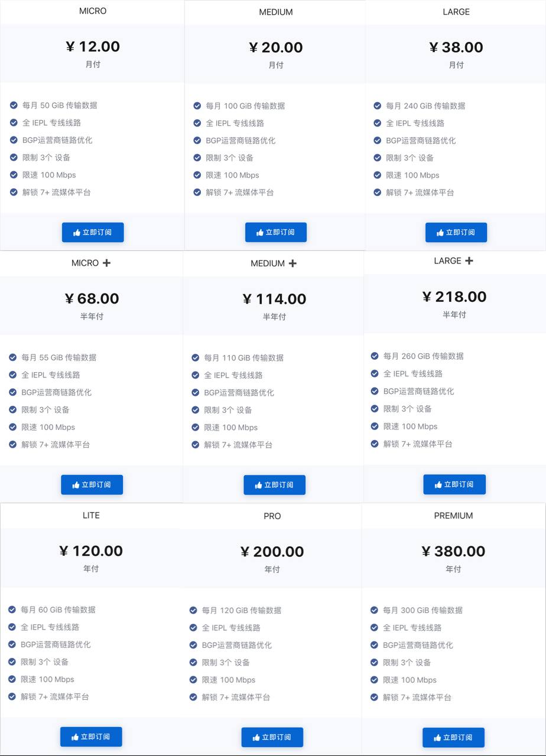This screenshot has width=546, height=756.
Task: Subscribe to the ¥68.00 half-year plan
Action: pyautogui.click(x=92, y=485)
